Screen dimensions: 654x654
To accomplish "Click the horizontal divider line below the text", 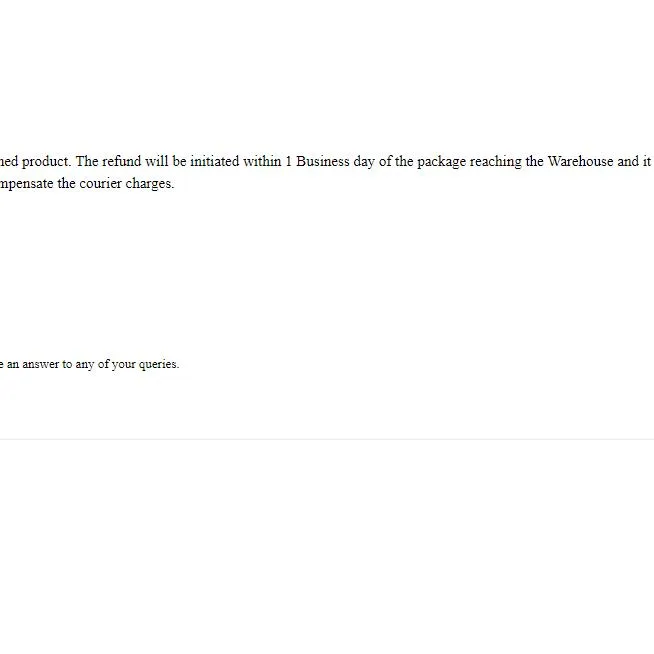I will [x=327, y=439].
